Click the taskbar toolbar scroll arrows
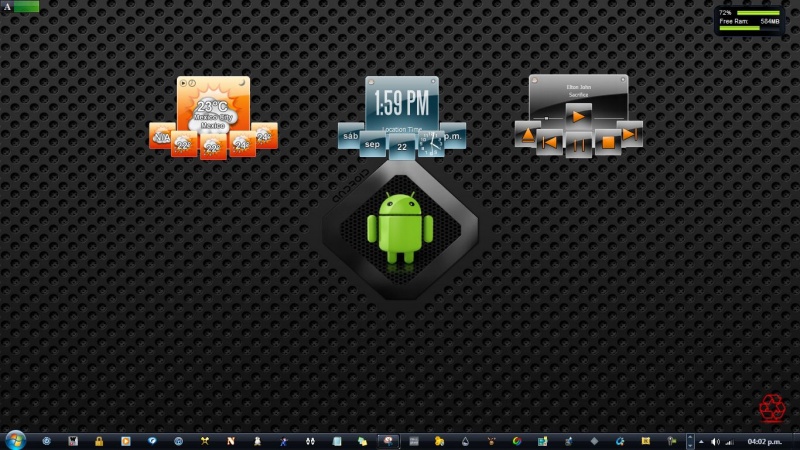 click(690, 441)
